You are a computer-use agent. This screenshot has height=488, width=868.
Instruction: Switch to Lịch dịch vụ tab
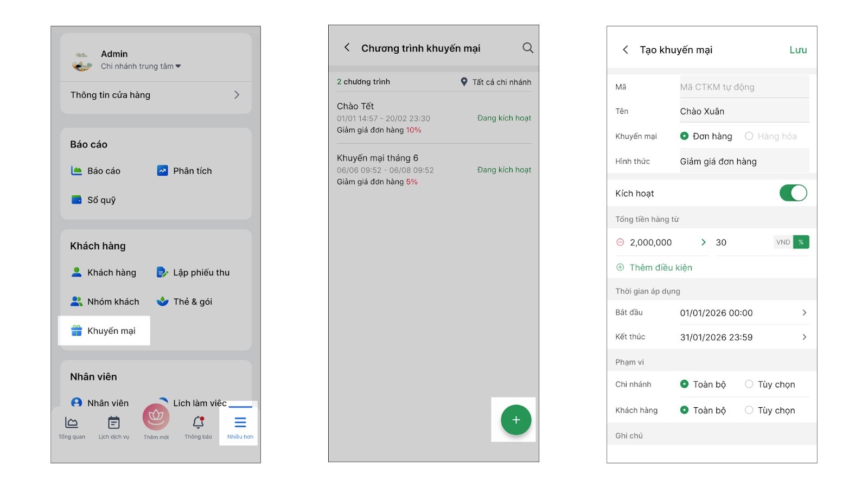pos(114,427)
